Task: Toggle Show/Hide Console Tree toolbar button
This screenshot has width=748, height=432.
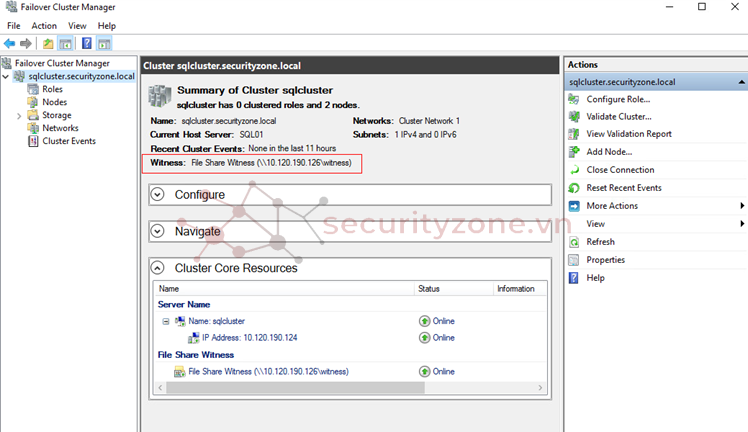Action: coord(66,43)
